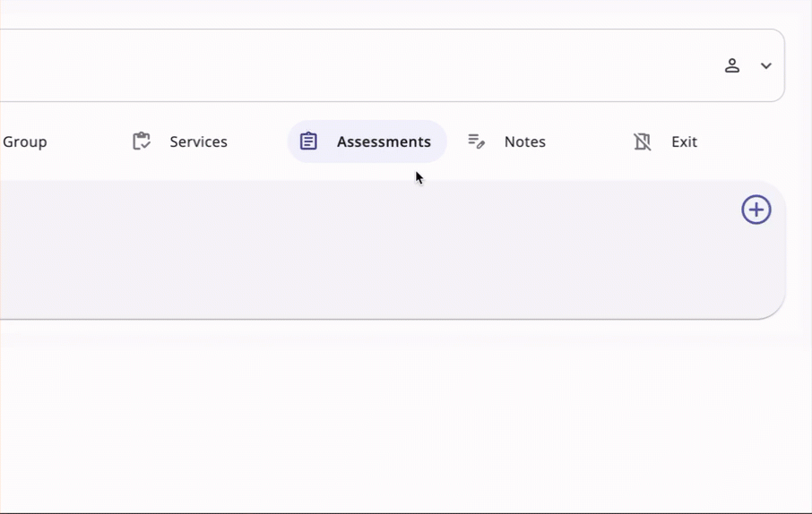This screenshot has height=514, width=812.
Task: Click the user account profile icon
Action: pos(732,65)
